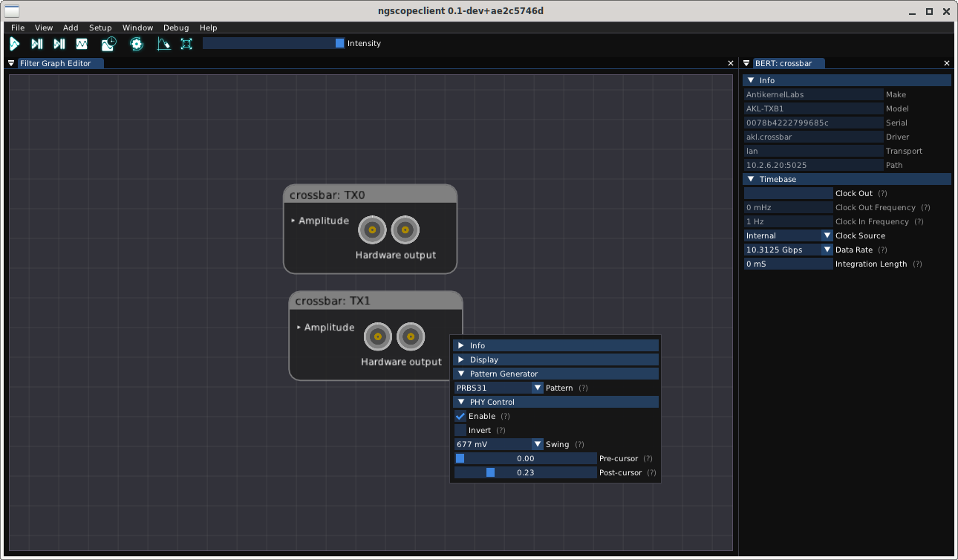Uncheck the Enable checkbox in PHY Control
The image size is (958, 560).
[x=460, y=416]
